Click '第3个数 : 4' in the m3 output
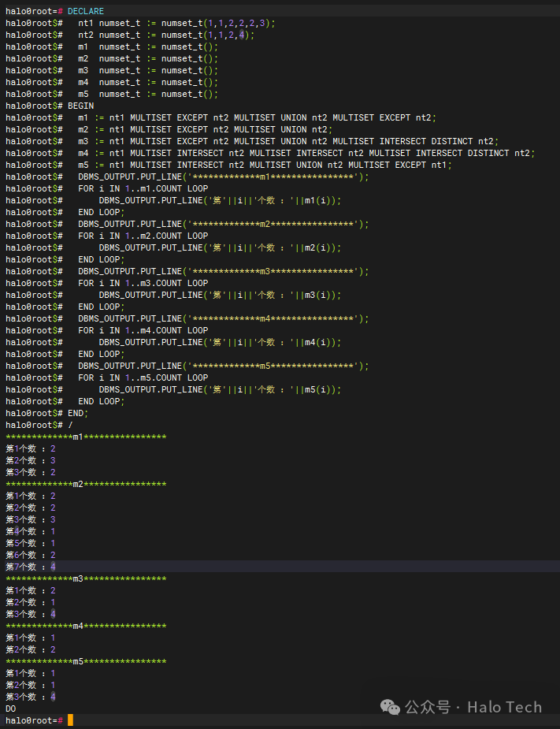 click(31, 614)
